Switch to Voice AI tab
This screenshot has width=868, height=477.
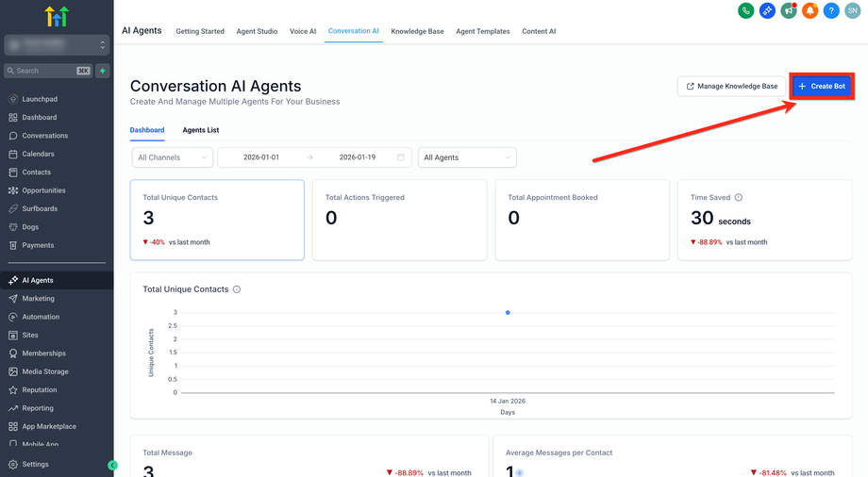[303, 31]
